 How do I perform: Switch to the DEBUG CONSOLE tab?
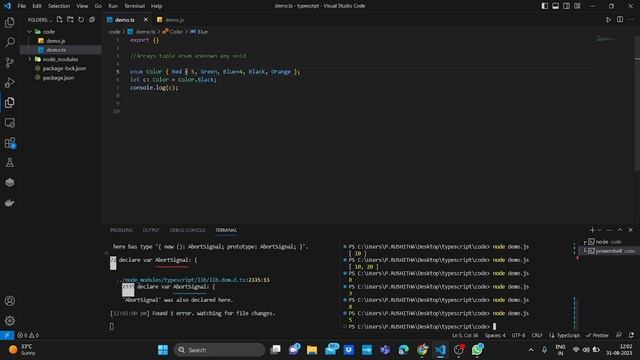187,230
